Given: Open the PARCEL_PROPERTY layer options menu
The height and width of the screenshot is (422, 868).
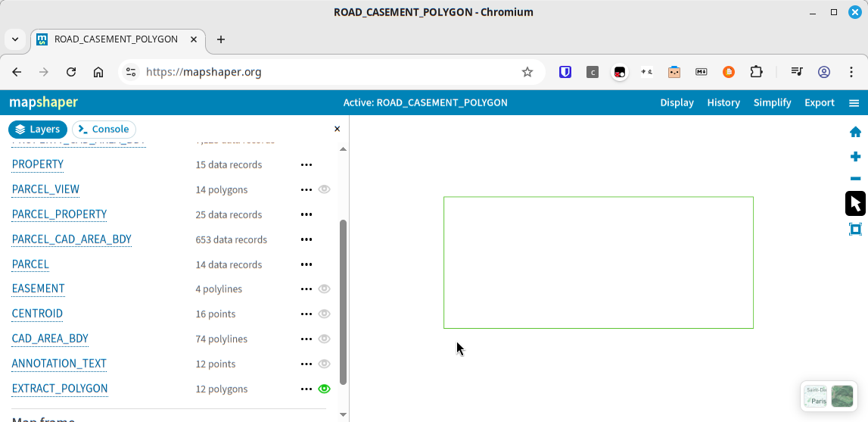Looking at the screenshot, I should coord(306,214).
